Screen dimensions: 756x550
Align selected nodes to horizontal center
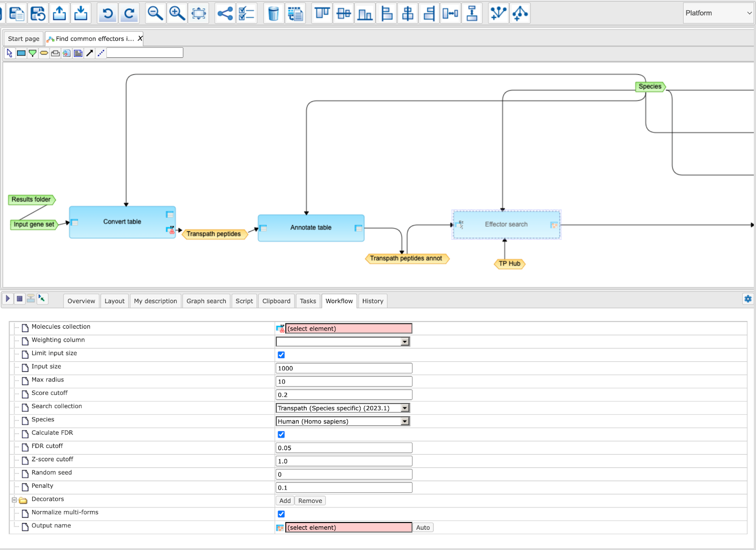pyautogui.click(x=408, y=13)
